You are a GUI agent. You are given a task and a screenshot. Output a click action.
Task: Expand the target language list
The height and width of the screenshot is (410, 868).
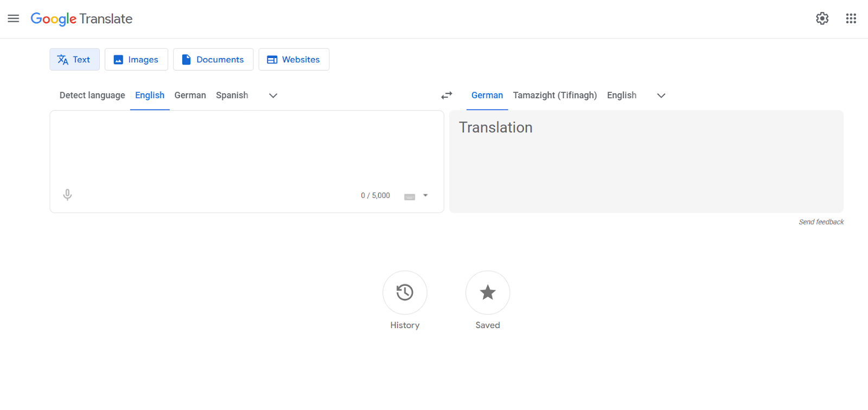click(661, 95)
